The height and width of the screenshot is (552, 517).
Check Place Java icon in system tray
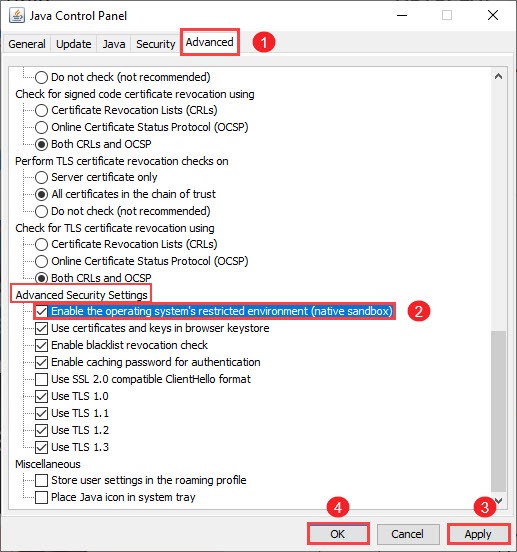pos(42,497)
